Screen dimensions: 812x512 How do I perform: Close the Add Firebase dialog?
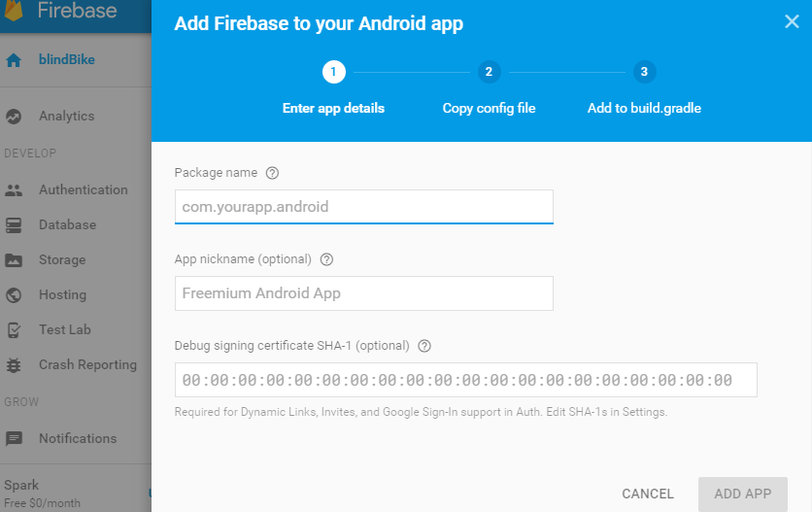tap(792, 22)
